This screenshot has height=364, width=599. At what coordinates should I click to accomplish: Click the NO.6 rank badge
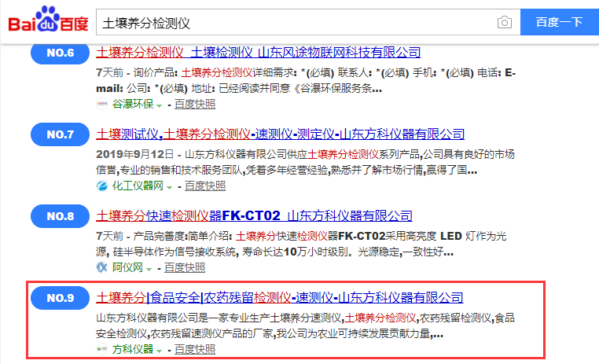[60, 53]
